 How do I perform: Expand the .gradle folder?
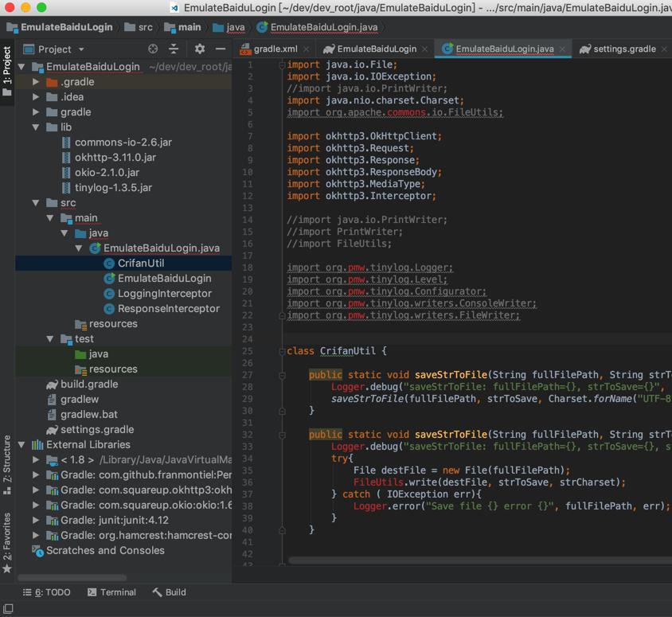[x=36, y=82]
